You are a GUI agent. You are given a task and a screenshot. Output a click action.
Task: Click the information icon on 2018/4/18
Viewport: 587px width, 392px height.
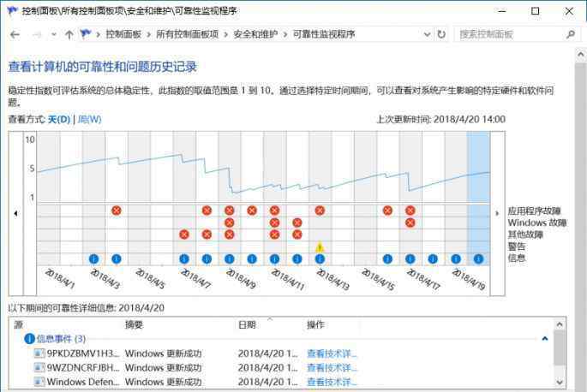[433, 258]
